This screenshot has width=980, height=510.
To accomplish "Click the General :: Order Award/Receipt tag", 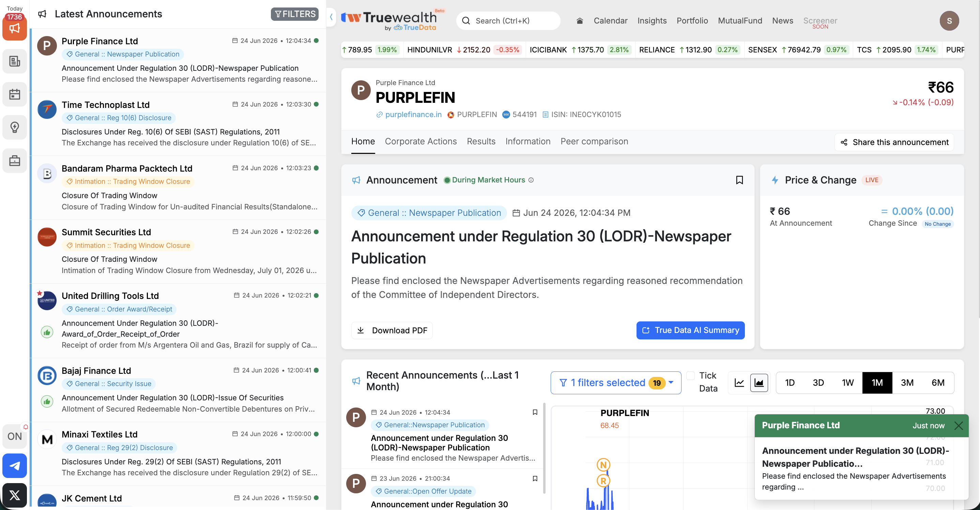I will click(119, 309).
